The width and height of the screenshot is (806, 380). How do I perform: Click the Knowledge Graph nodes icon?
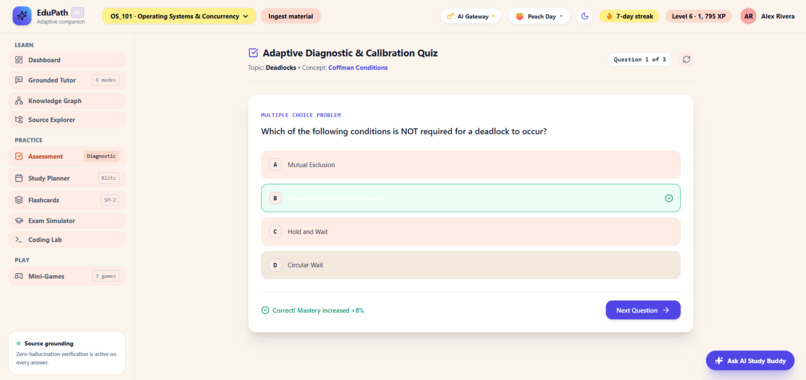click(19, 101)
